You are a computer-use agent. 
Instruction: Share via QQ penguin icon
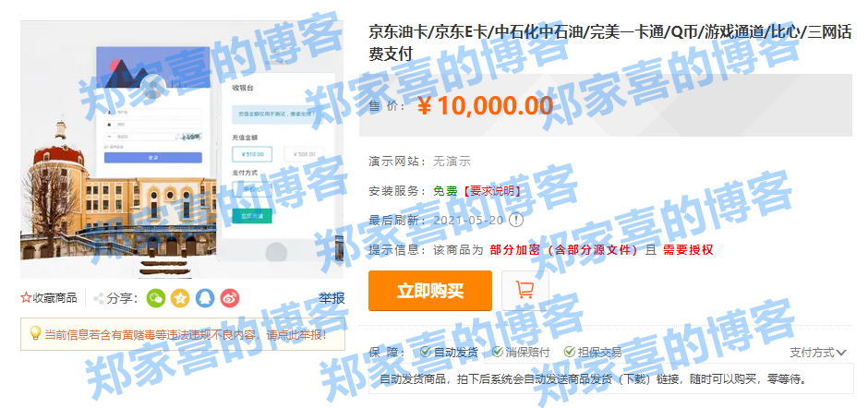click(x=205, y=298)
